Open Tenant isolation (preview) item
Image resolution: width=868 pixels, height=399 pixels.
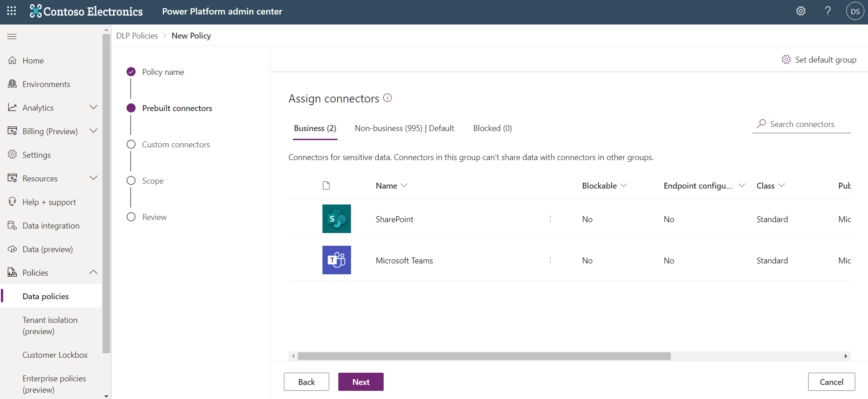[x=51, y=326]
